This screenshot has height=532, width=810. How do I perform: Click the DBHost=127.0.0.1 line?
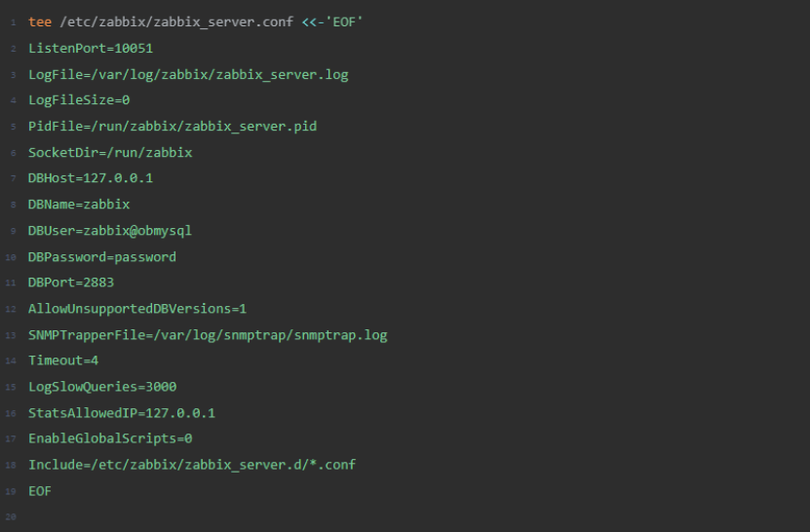pos(90,178)
